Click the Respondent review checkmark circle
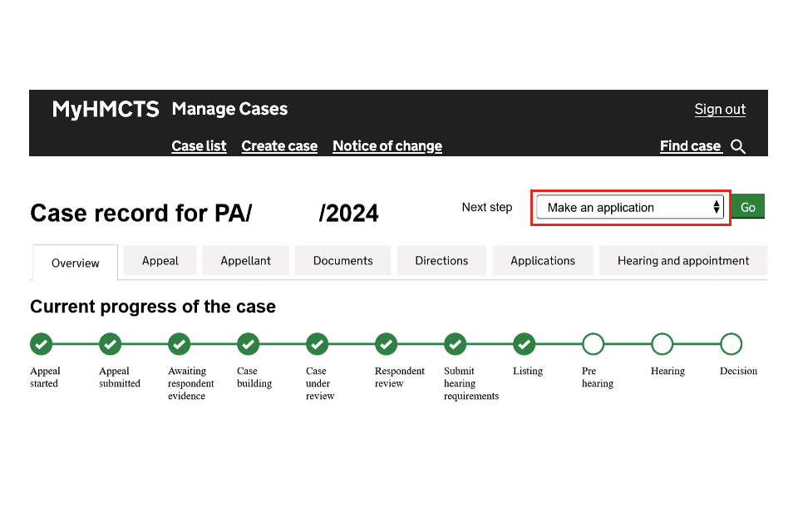The height and width of the screenshot is (532, 798). [386, 343]
